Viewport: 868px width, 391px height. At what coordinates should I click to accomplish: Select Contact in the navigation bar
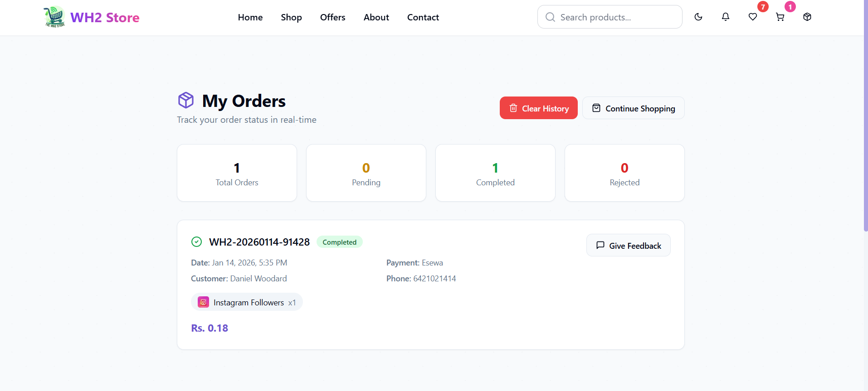click(423, 17)
